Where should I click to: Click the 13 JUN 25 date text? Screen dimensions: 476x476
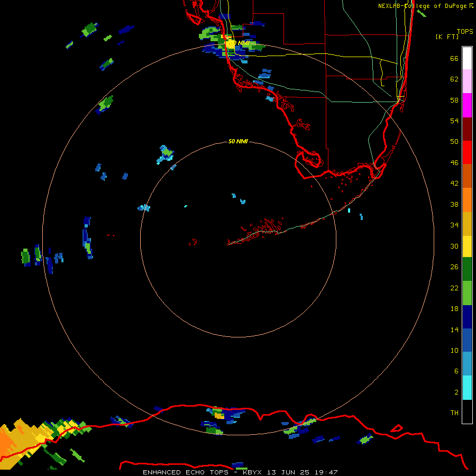coord(288,472)
